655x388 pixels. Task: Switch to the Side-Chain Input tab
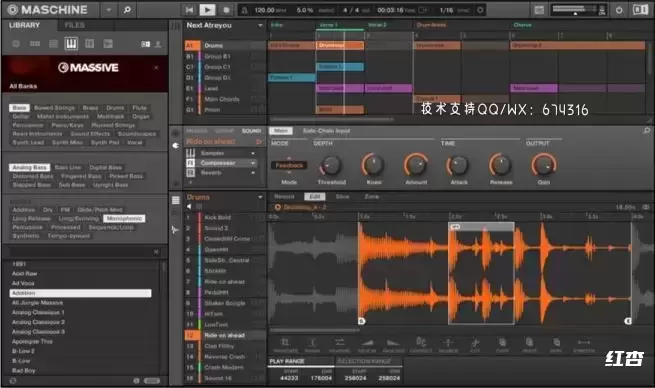(326, 131)
